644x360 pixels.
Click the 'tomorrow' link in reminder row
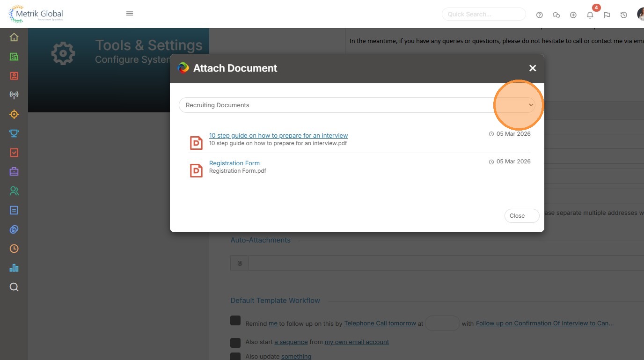pos(402,323)
